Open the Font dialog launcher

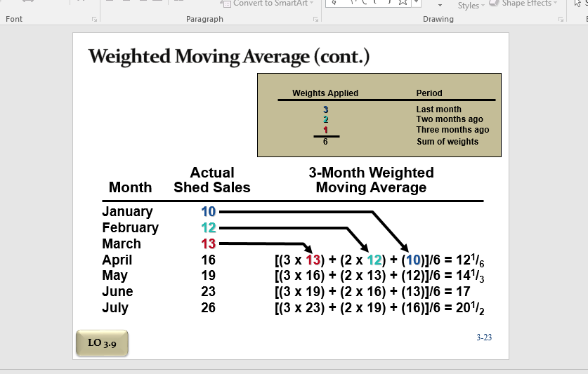point(95,19)
